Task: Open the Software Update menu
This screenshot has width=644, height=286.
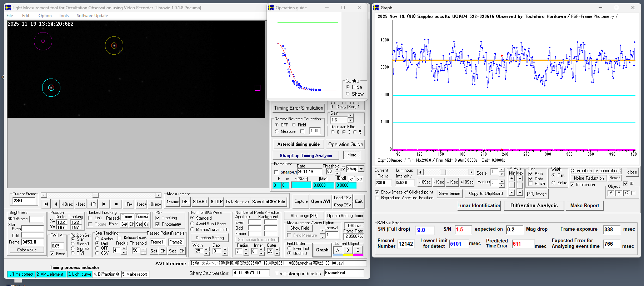Action: 92,16
